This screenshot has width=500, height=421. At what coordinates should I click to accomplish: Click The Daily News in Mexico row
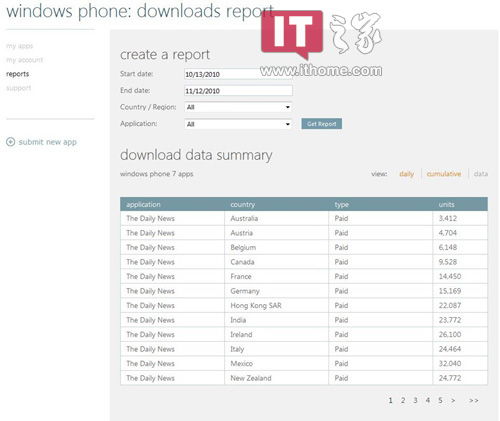(x=150, y=363)
